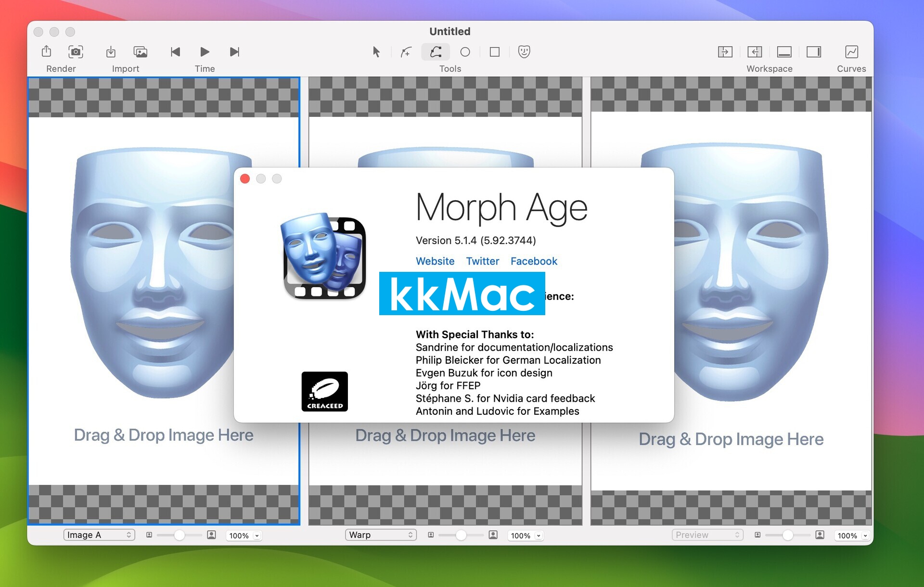Screen dimensions: 924x587
Task: Jump to the start of timeline
Action: coord(175,51)
